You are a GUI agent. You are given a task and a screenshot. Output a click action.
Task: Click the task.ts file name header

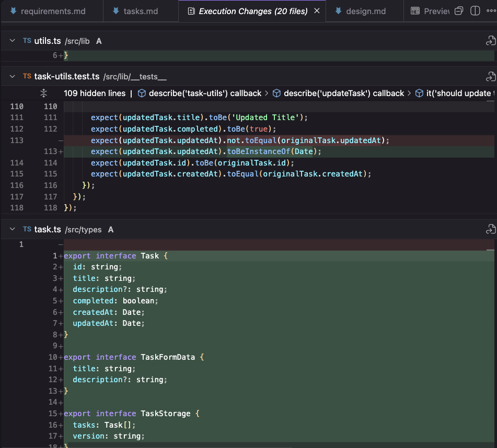48,229
